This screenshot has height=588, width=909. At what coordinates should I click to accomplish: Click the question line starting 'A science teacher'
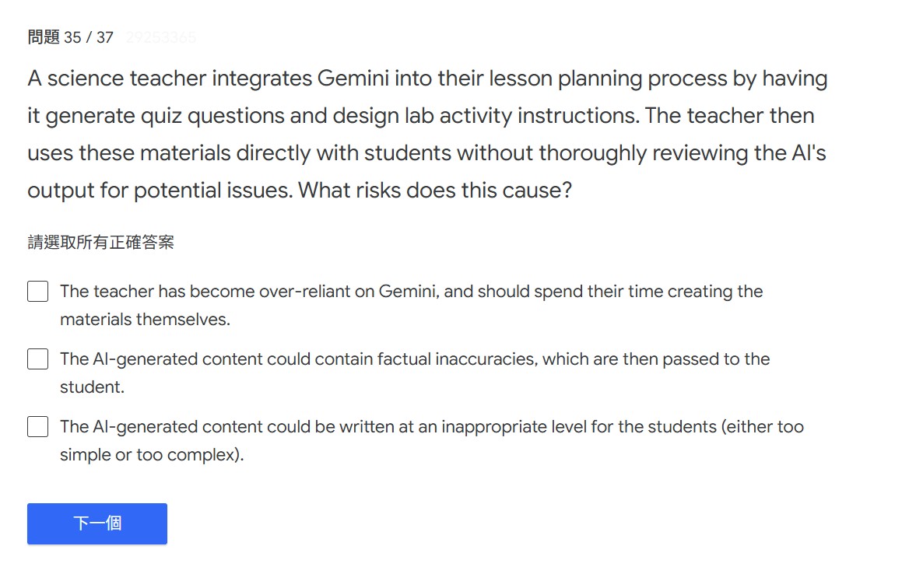click(x=426, y=79)
